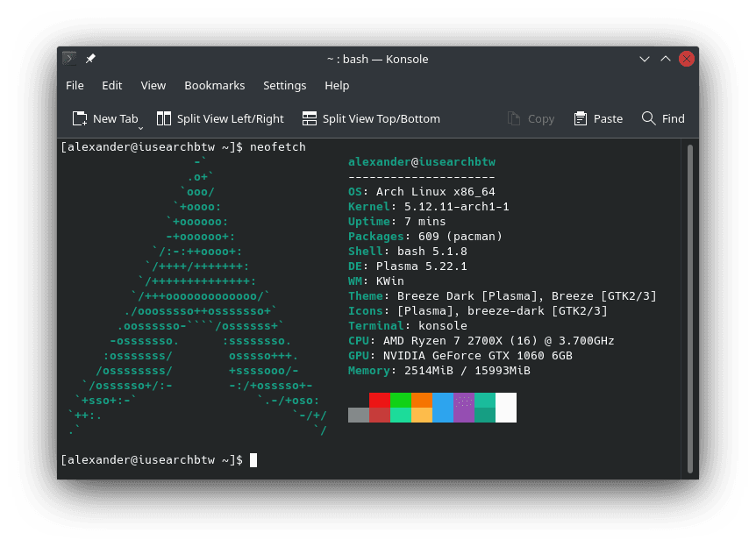756x547 pixels.
Task: Click the '7 mins' uptime value
Action: point(424,222)
